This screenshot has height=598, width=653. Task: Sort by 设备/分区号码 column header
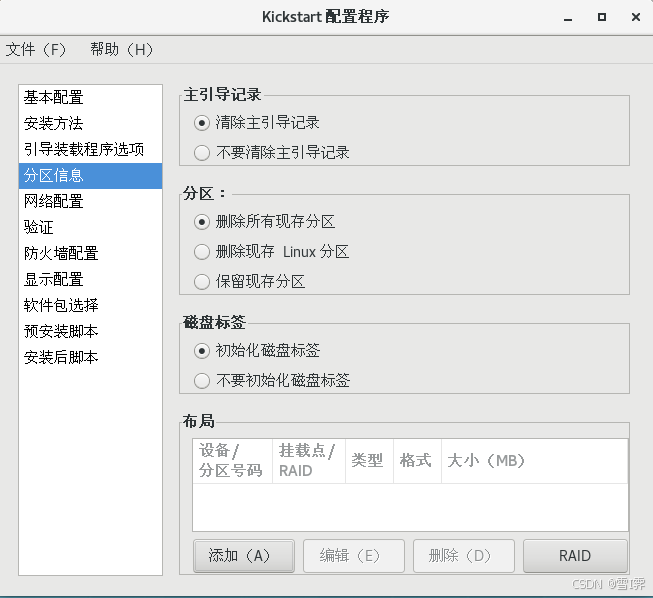click(x=232, y=461)
